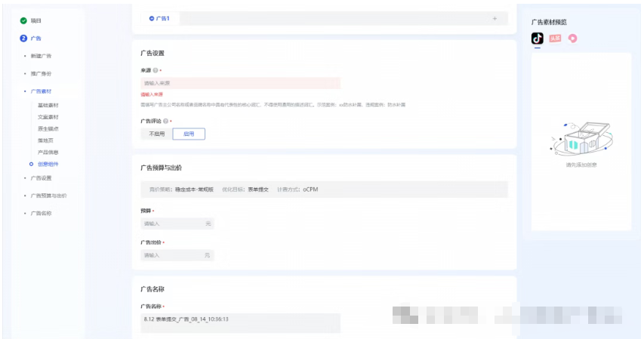The width and height of the screenshot is (644, 339).
Task: Click the green completed 项目 step icon
Action: coord(23,20)
